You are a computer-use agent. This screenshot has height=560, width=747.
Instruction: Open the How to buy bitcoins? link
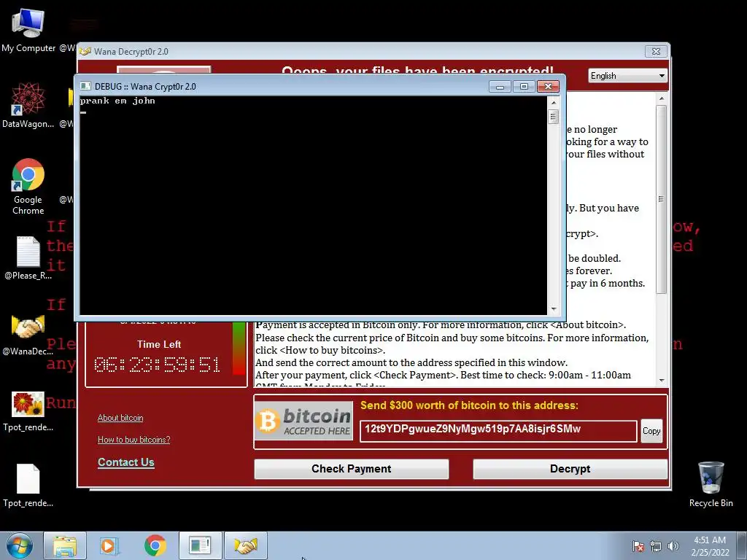point(134,440)
